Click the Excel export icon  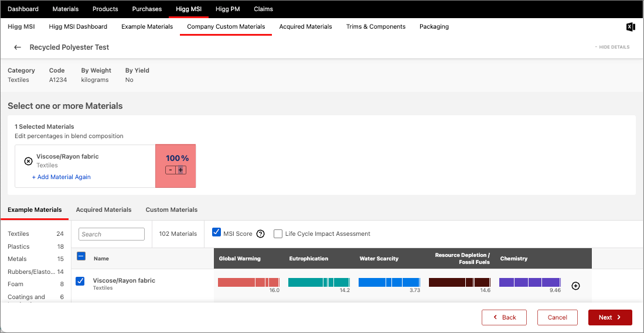pyautogui.click(x=631, y=27)
